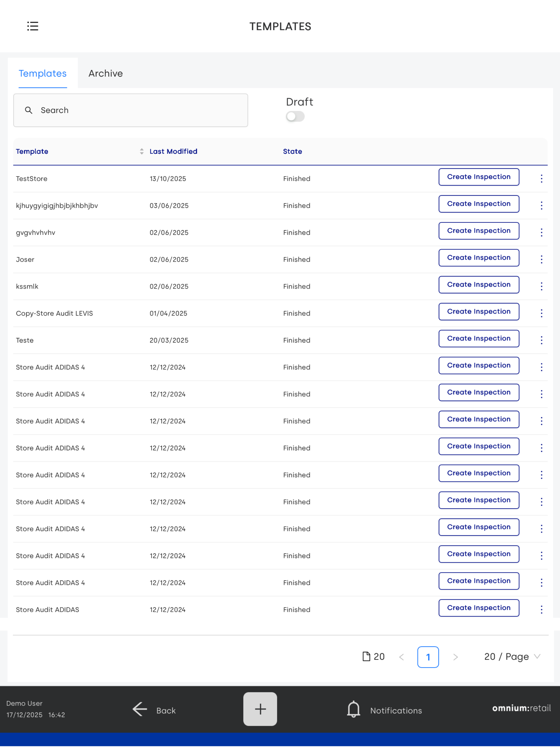Image resolution: width=560 pixels, height=747 pixels.
Task: Click Create Inspection for Copy-Store Audit LEVIS
Action: point(479,312)
